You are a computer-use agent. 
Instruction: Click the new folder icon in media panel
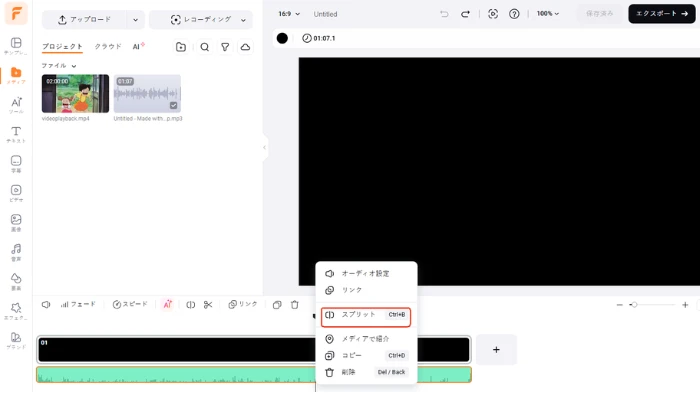click(x=181, y=47)
